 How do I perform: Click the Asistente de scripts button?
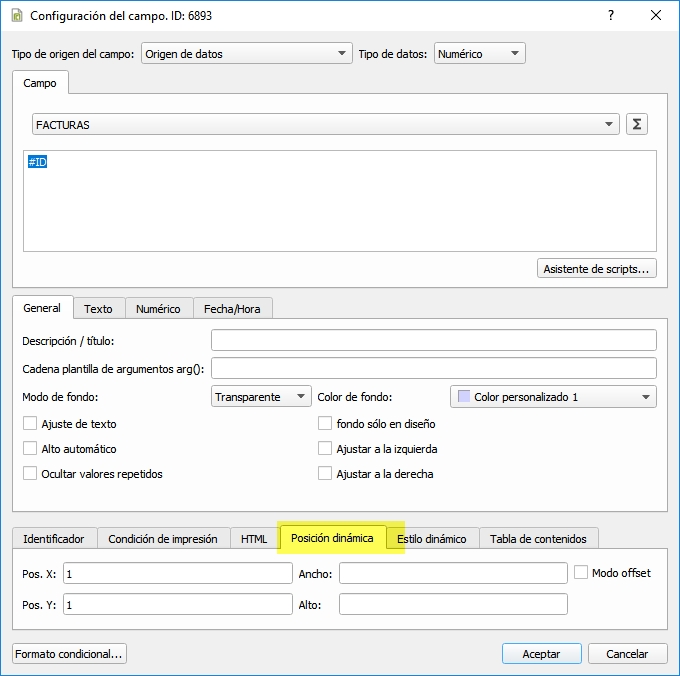[x=597, y=268]
